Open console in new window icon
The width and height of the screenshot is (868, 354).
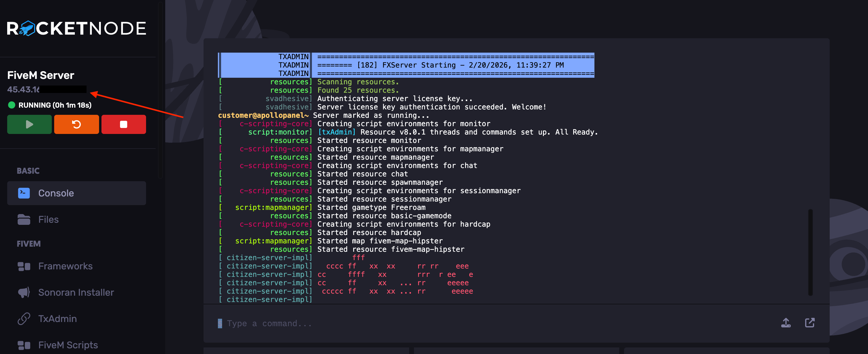point(810,323)
